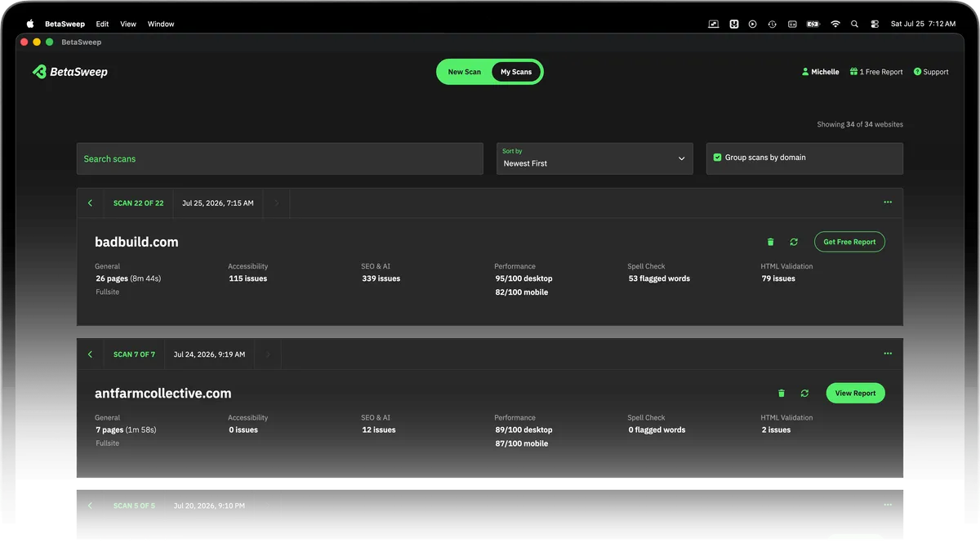Open the View menu
Image resolution: width=980 pixels, height=543 pixels.
128,24
